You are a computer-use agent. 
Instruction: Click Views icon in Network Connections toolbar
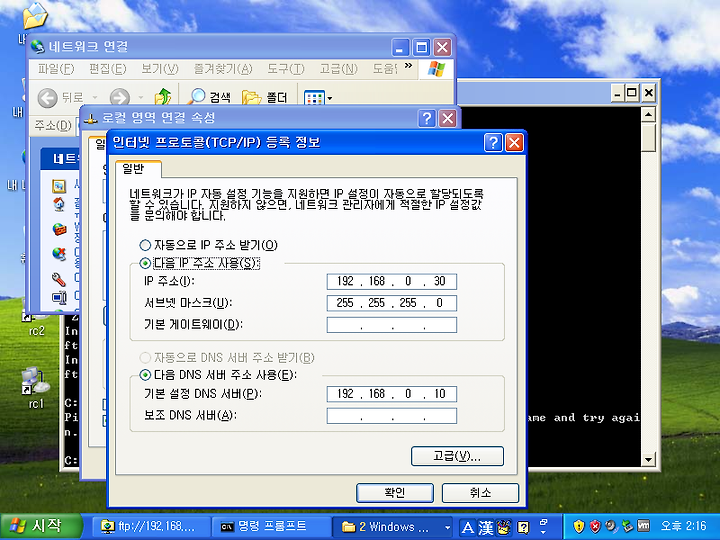(314, 98)
